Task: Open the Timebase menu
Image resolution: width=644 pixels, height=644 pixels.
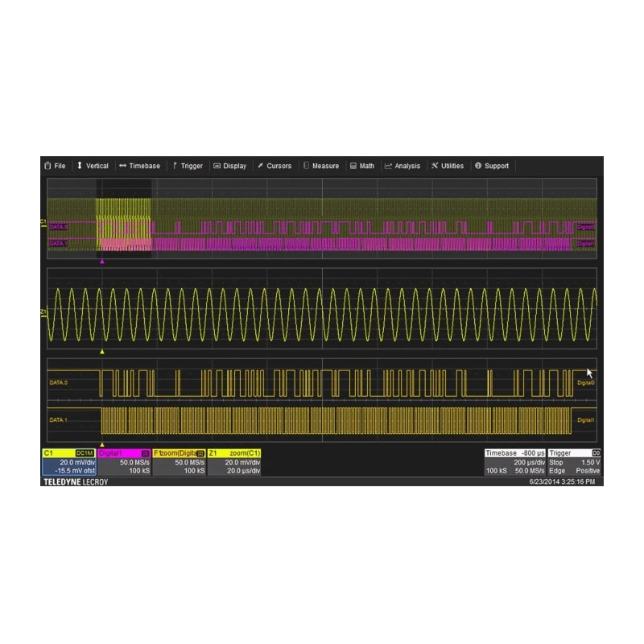Action: tap(139, 166)
